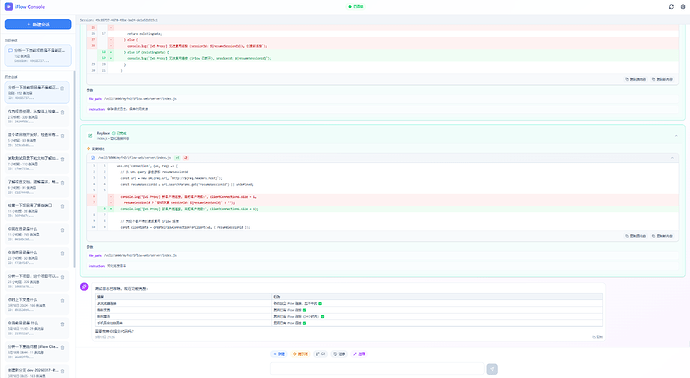Copy original content below the wss.on connection diff

click(635, 236)
